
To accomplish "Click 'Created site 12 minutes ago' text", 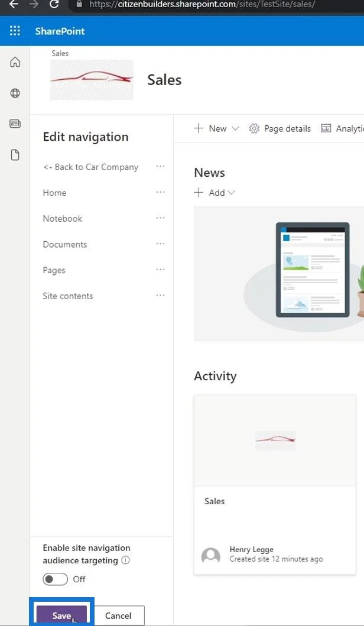I will (x=276, y=559).
